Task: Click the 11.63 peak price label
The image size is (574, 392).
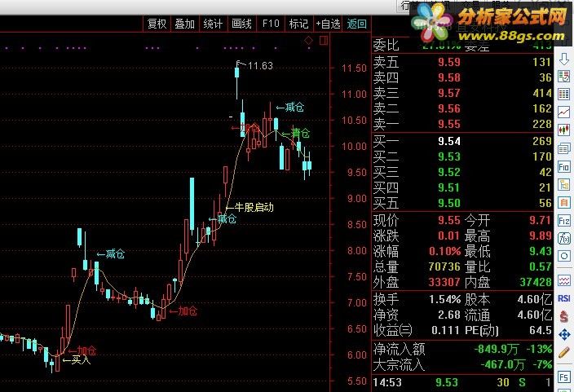Action: (x=260, y=65)
